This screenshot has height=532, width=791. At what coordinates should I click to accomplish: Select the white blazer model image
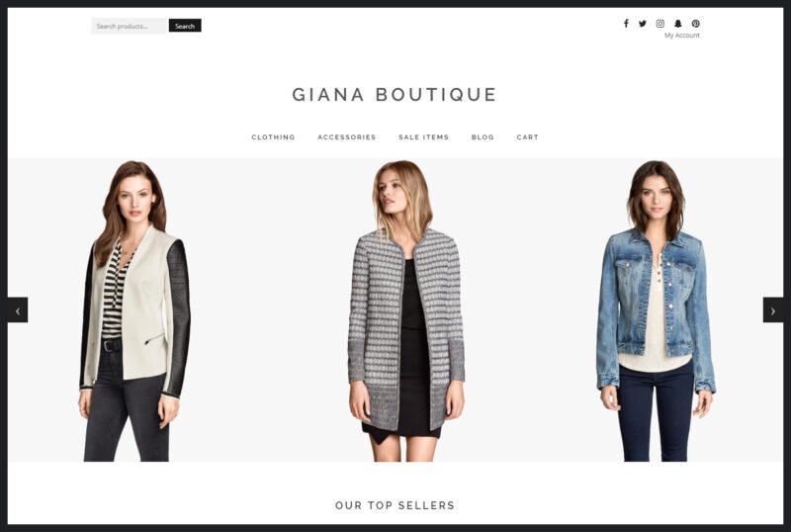click(134, 310)
